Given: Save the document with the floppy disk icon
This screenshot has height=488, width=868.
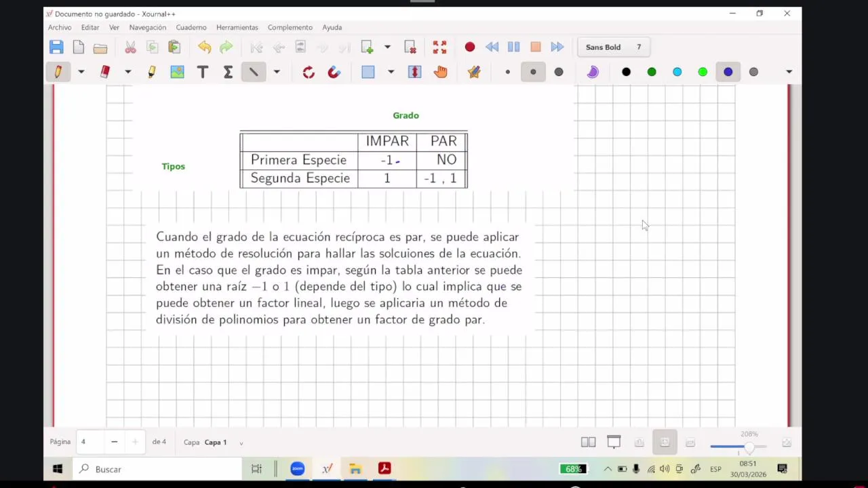Looking at the screenshot, I should pyautogui.click(x=56, y=47).
